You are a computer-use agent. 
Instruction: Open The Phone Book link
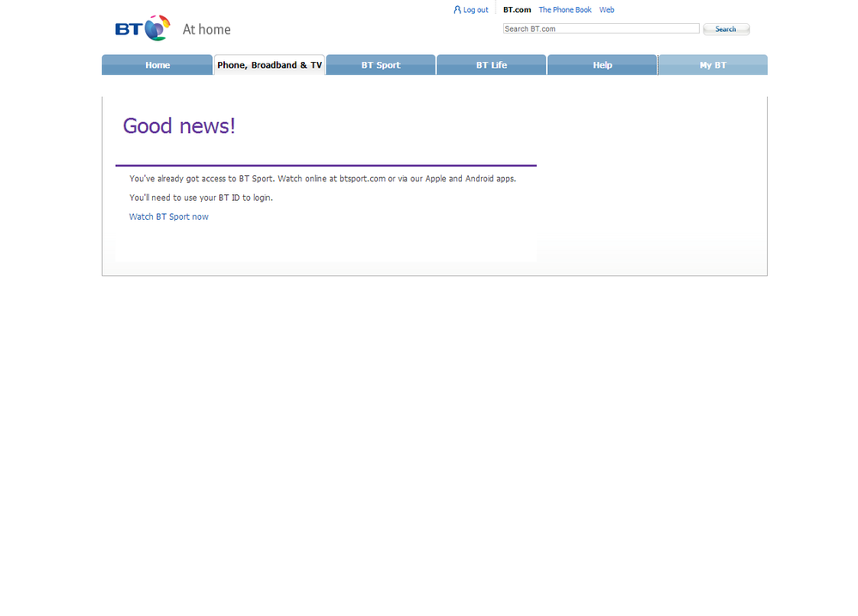coord(565,9)
